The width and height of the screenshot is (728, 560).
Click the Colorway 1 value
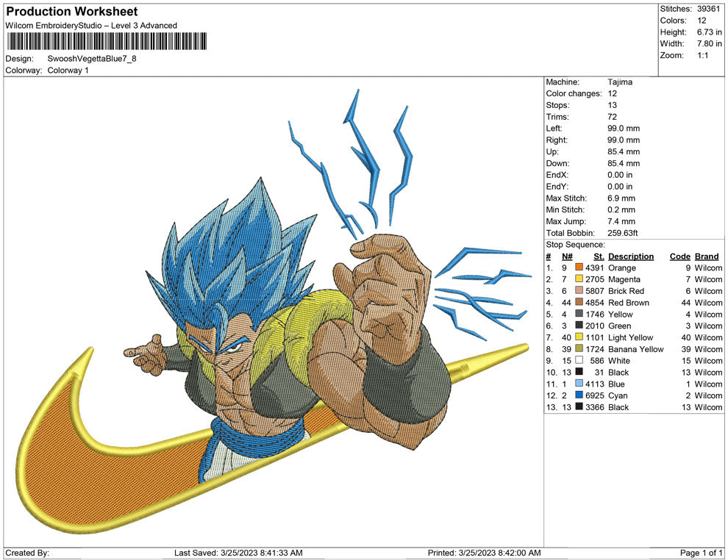[68, 70]
